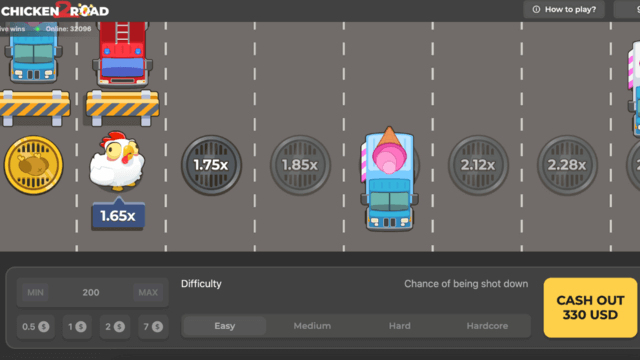Choose the 7 dollar quick bet chip
The height and width of the screenshot is (360, 640).
[153, 327]
